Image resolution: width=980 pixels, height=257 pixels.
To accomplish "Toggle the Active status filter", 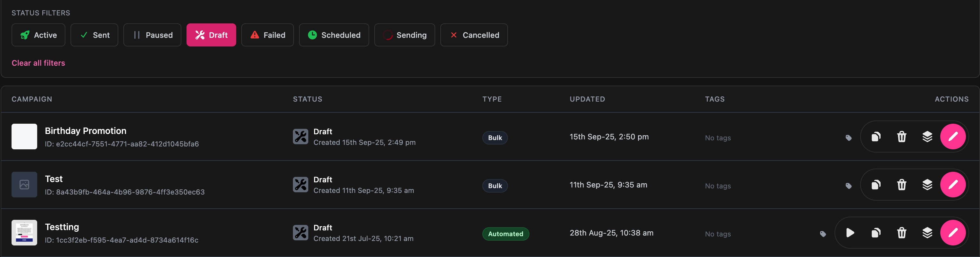I will click(38, 35).
